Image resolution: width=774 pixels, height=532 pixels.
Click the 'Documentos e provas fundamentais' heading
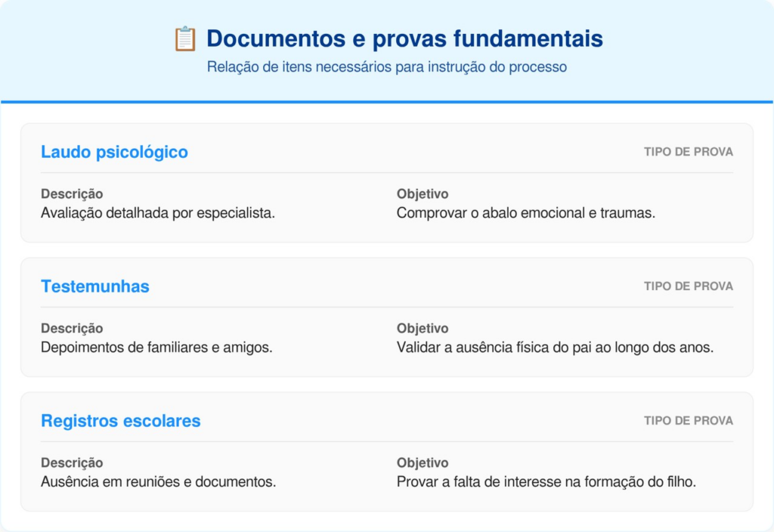[x=404, y=39]
